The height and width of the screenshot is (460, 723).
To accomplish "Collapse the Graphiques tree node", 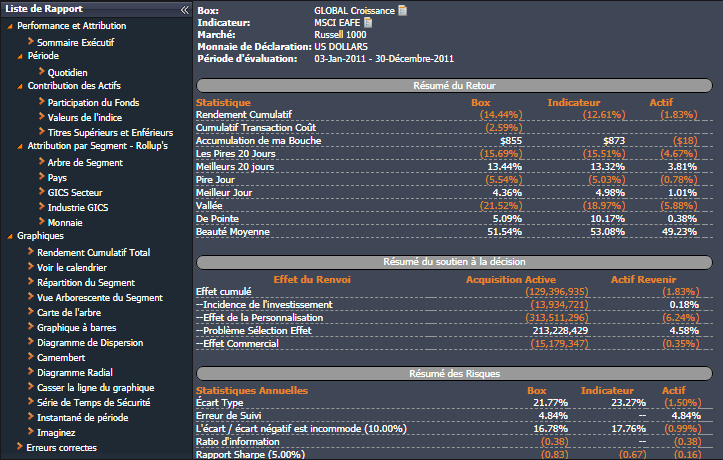I will (x=10, y=236).
